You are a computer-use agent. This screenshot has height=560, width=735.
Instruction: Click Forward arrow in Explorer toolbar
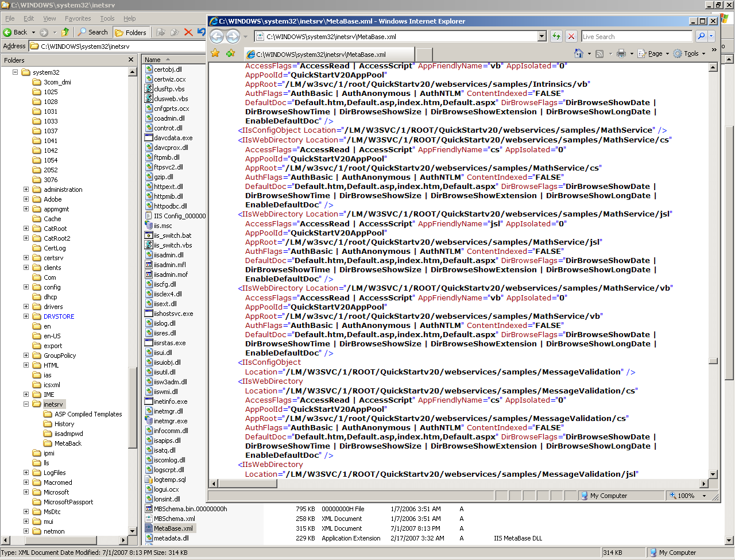click(44, 32)
